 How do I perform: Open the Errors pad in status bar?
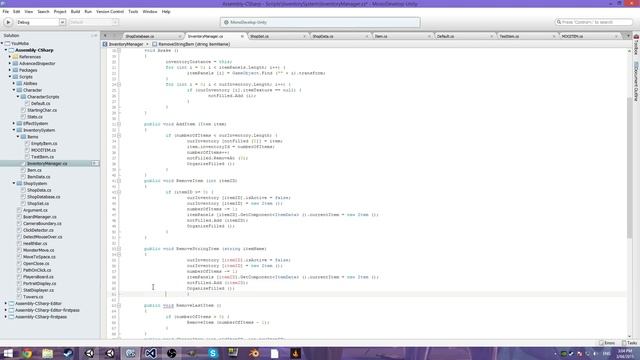coord(607,343)
